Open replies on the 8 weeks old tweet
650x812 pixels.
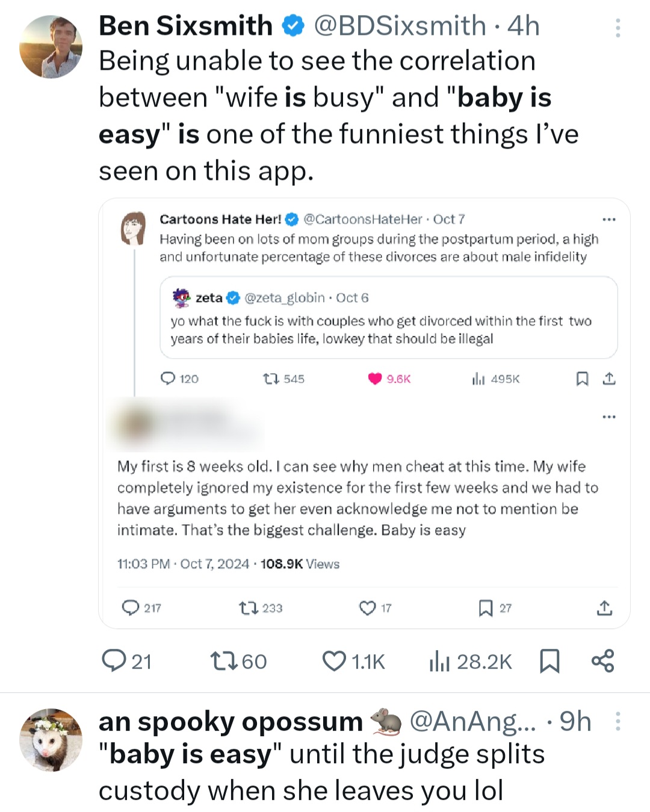click(131, 608)
